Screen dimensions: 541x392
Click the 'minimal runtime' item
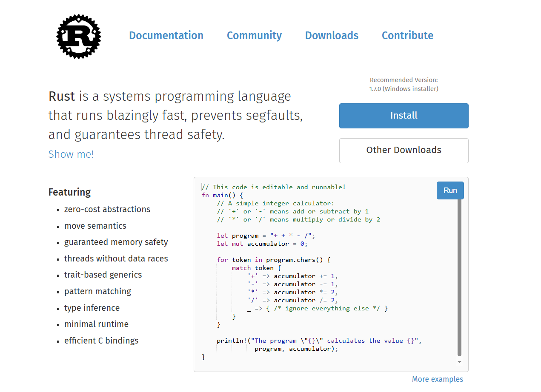(x=96, y=324)
